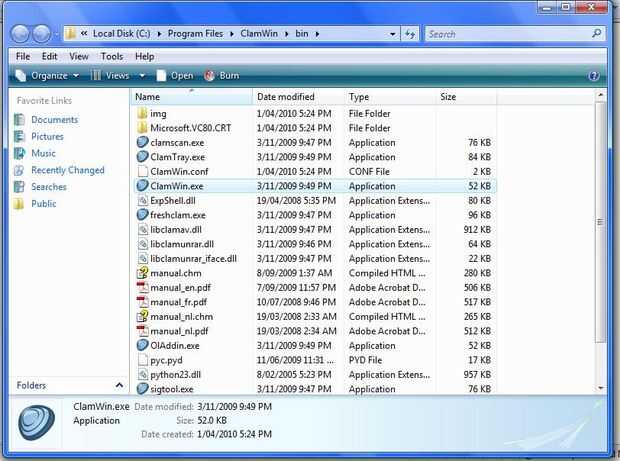Open the Documents favorite link

tap(54, 119)
